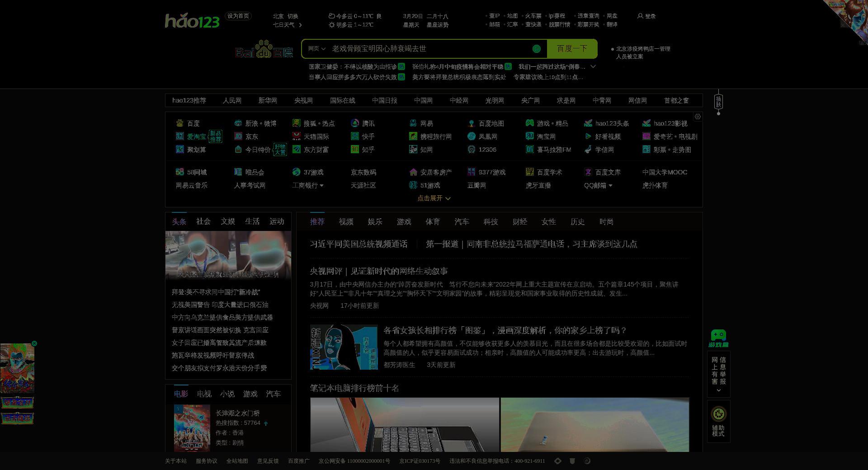Click 切换 to change city
This screenshot has height=470, width=868.
tap(293, 16)
